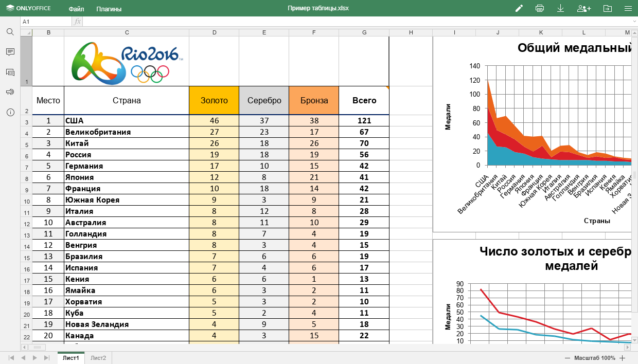This screenshot has width=638, height=364.
Task: Select Бразилия country cell
Action: (x=127, y=257)
